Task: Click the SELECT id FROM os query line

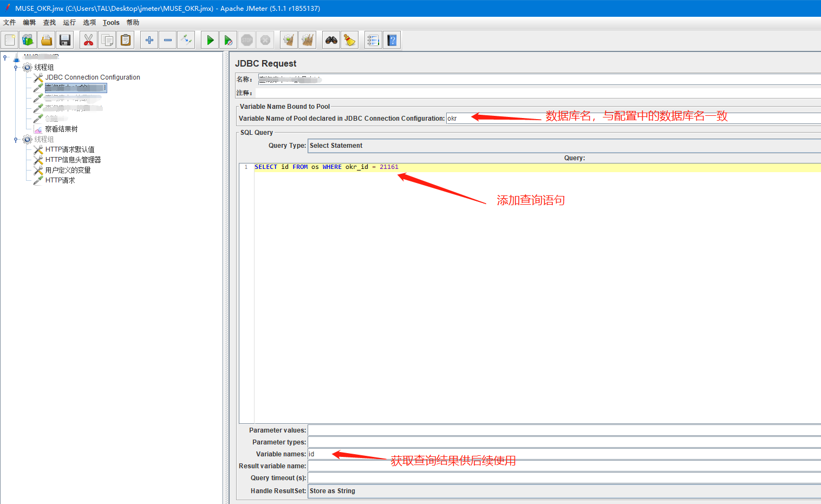Action: 327,167
